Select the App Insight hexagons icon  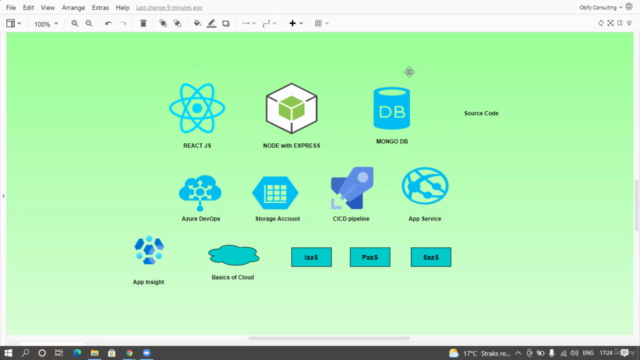[x=149, y=250]
